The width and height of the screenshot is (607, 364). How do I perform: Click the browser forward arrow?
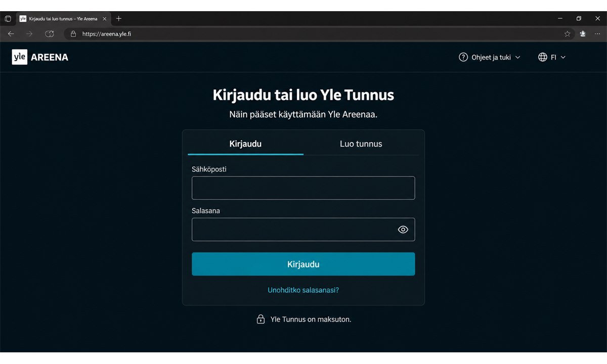coord(29,34)
